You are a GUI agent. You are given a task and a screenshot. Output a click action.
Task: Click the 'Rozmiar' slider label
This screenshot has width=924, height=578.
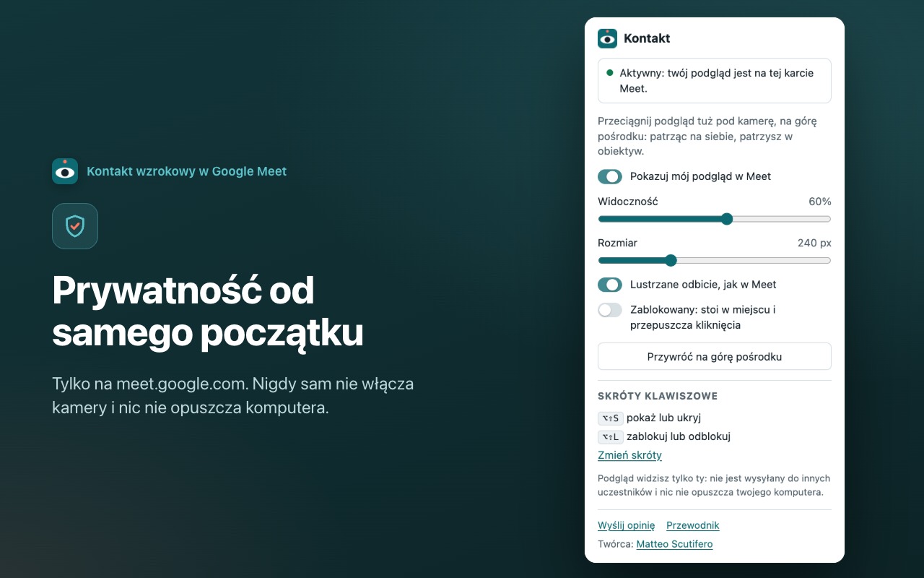tap(617, 243)
